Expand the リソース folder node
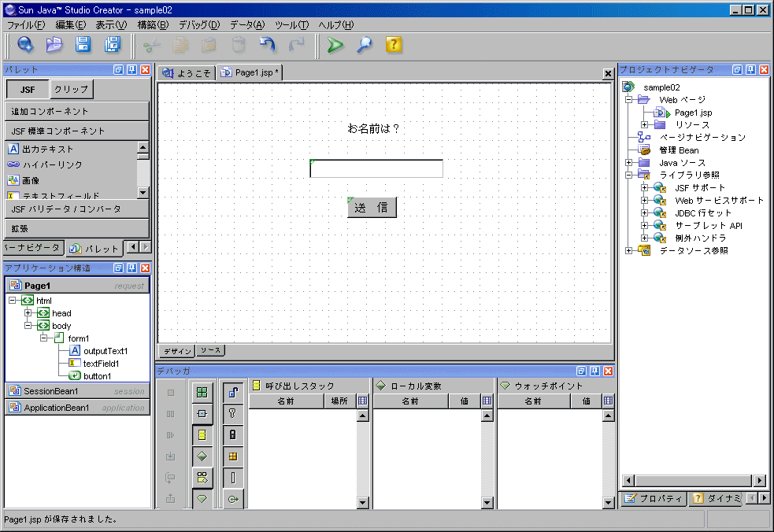Screen dimensions: 774x532 coord(644,125)
